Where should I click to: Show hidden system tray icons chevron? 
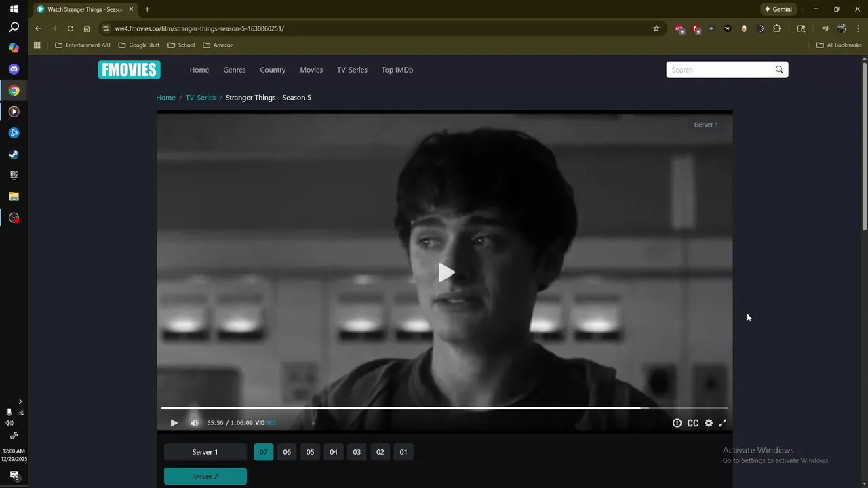pos(20,401)
